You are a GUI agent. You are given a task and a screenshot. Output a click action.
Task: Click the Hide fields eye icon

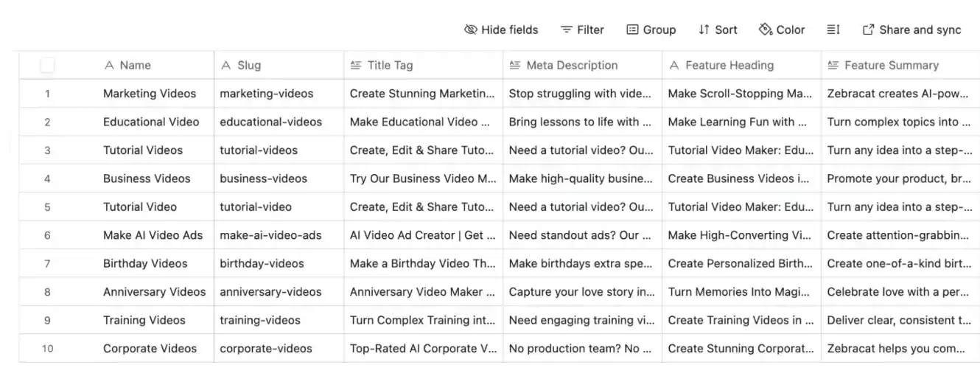coord(470,29)
